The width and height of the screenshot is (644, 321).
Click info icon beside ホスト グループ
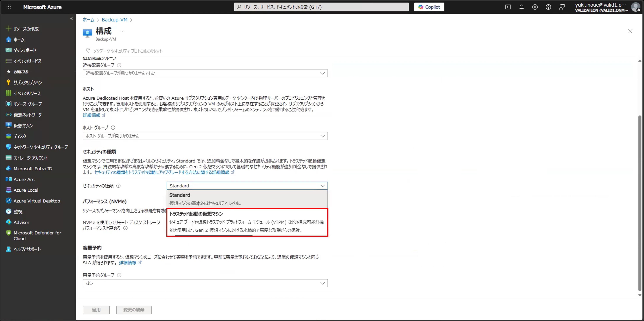(x=113, y=128)
